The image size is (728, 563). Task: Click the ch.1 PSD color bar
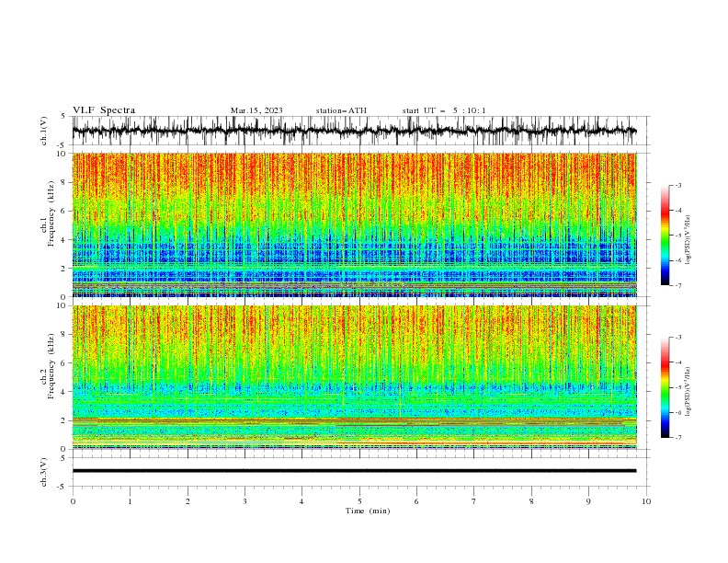(665, 236)
